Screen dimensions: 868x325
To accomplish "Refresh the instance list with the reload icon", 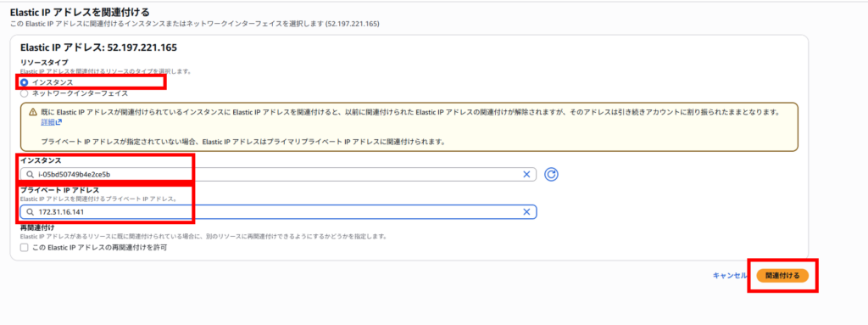I will [551, 175].
